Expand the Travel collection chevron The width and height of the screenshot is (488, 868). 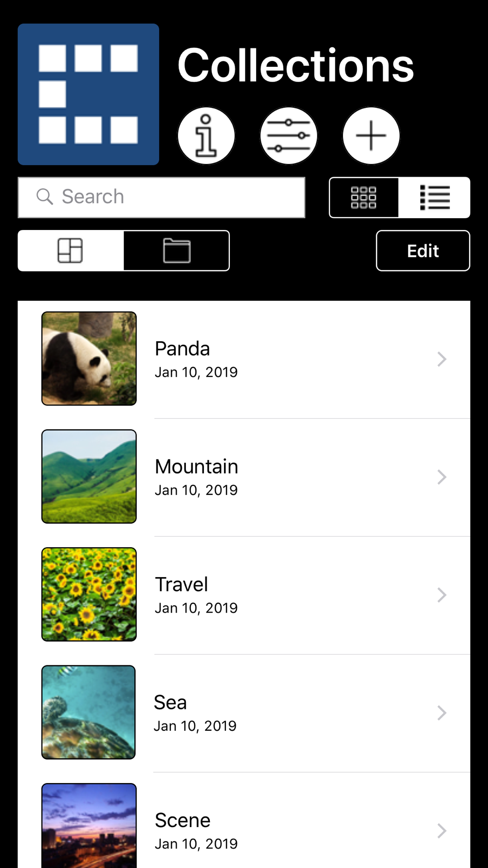[442, 595]
